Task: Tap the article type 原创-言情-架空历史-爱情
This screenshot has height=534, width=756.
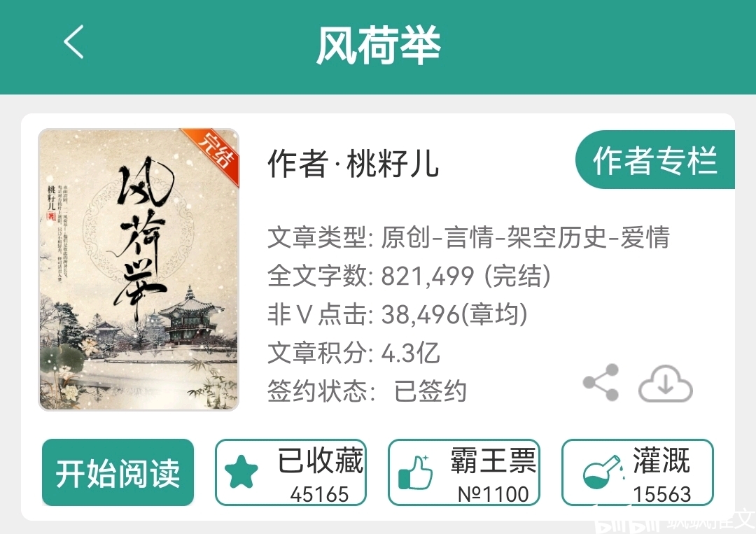Action: [x=525, y=237]
